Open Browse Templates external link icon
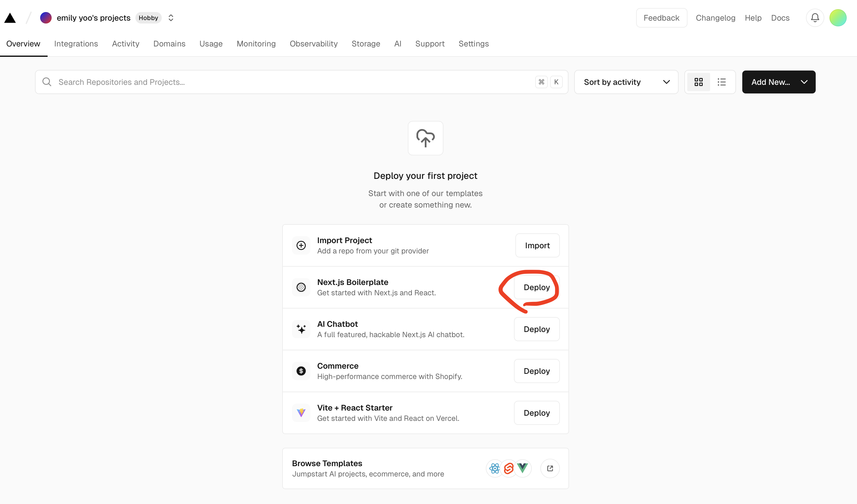Image resolution: width=857 pixels, height=504 pixels. [550, 468]
